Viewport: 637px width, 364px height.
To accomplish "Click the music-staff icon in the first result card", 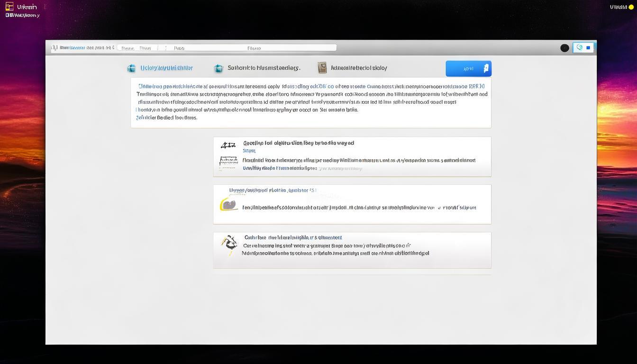I will 228,162.
